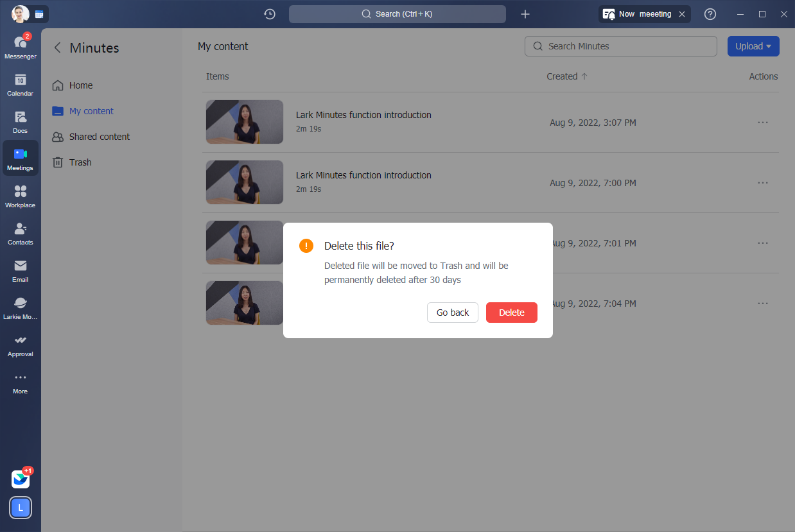
Task: Select Trash in Minutes navigation
Action: 80,162
